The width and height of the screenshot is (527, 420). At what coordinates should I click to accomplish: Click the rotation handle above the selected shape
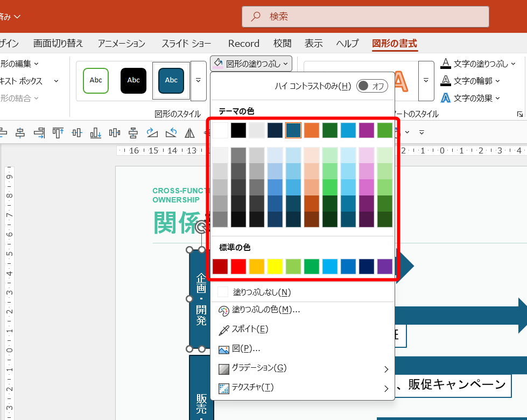click(201, 227)
